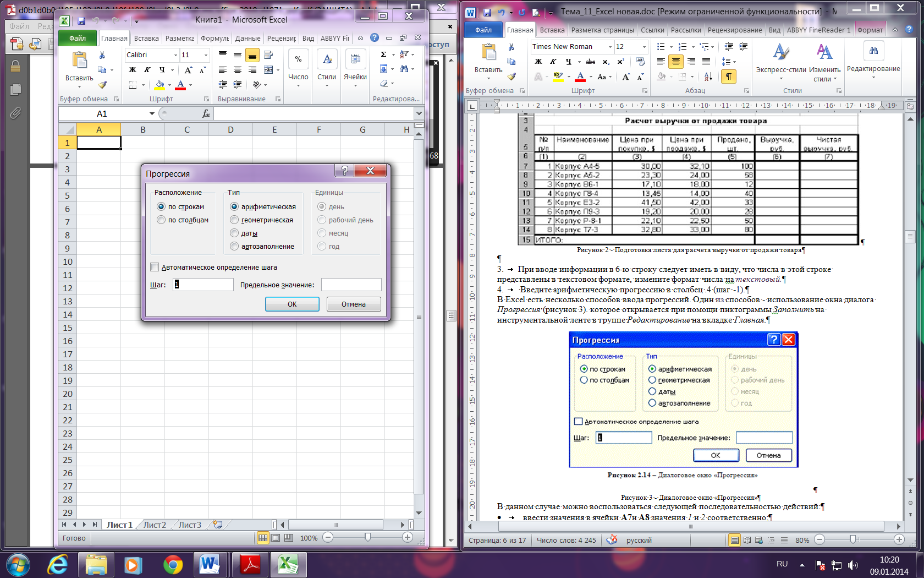The height and width of the screenshot is (578, 924).
Task: Click Word zoom in plus button
Action: (899, 539)
